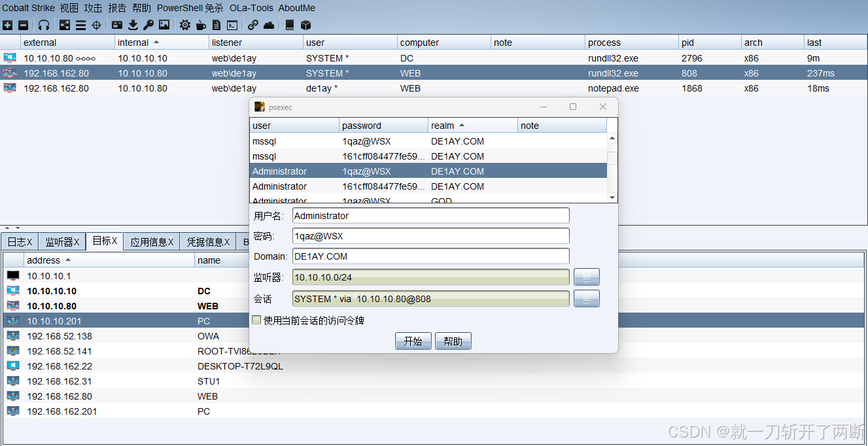Select the Administrator row with hash 161cff084477fe59
The image size is (868, 446).
coord(428,186)
